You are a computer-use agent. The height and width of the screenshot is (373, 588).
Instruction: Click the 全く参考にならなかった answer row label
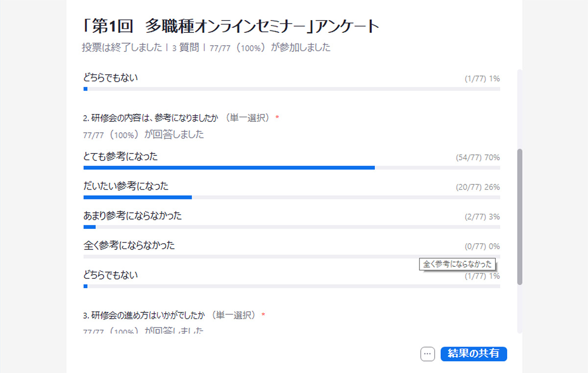point(129,246)
